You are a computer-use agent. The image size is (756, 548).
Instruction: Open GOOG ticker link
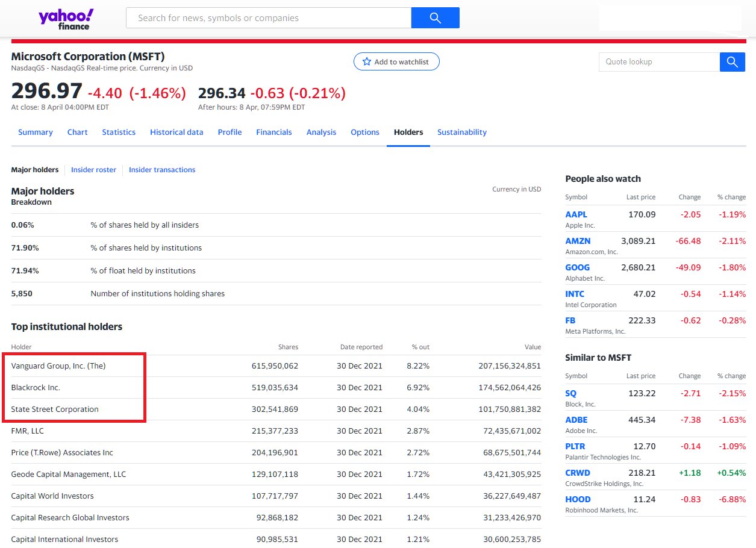578,267
